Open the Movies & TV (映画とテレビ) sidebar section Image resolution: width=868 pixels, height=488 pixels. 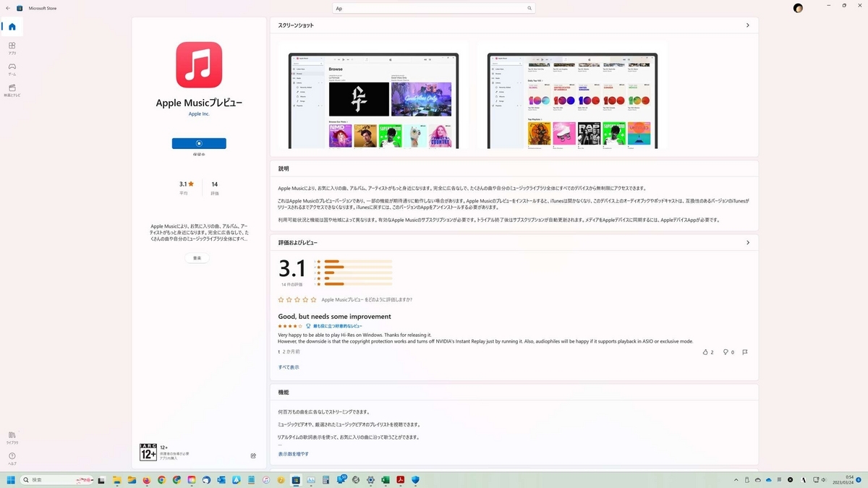pos(12,90)
